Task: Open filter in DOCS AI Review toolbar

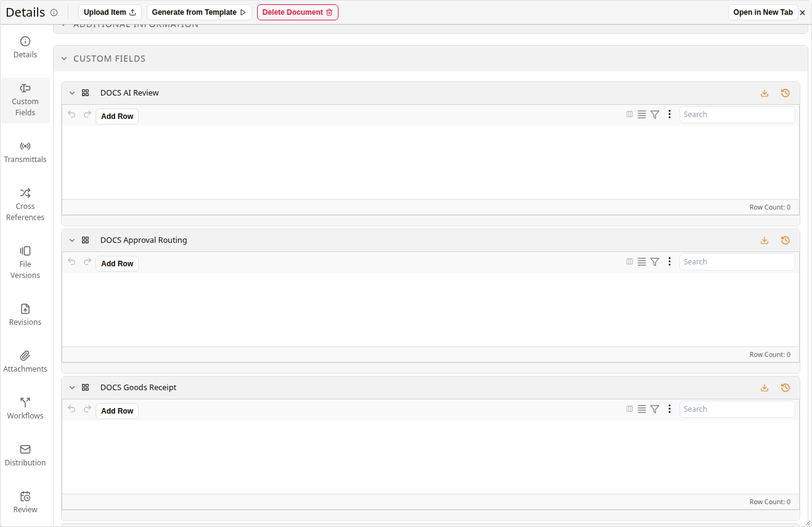Action: point(655,115)
